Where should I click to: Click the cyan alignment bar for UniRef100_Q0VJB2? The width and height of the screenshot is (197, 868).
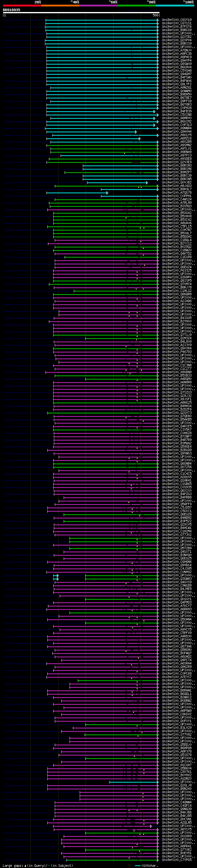118,183
